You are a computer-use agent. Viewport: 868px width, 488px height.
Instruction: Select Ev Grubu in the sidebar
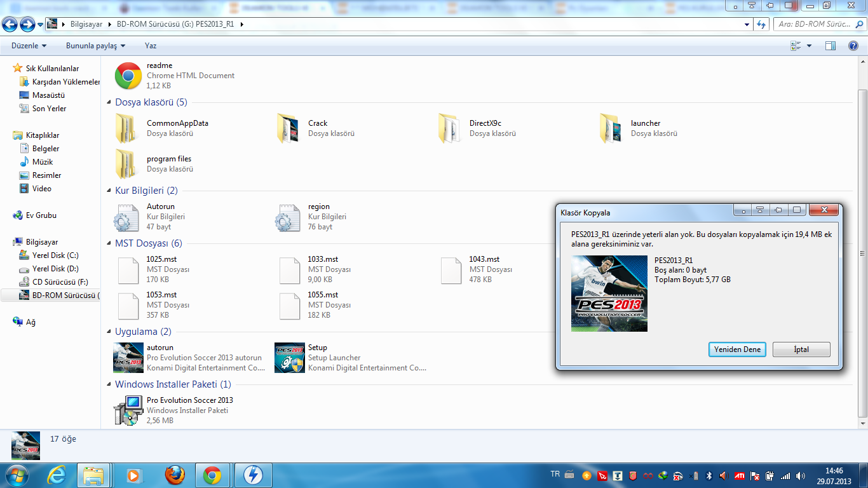[x=35, y=215]
